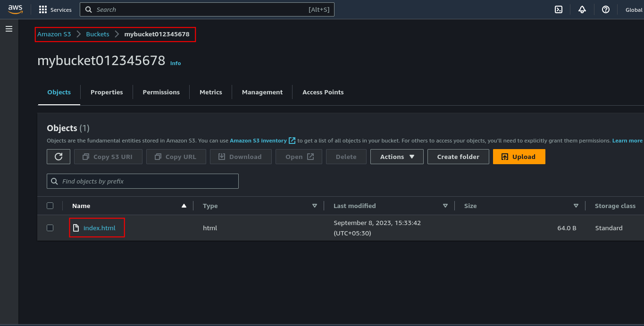644x326 pixels.
Task: Select the September 8, 2023 timestamp cell
Action: pyautogui.click(x=377, y=228)
